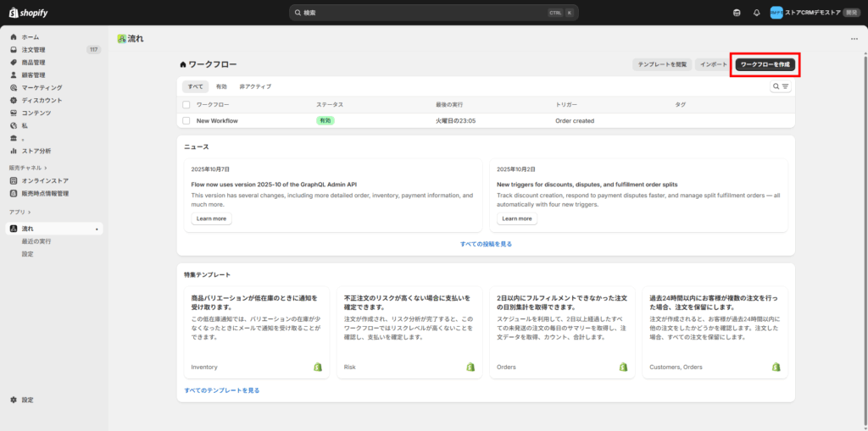Open 注文管理 in the sidebar

pyautogui.click(x=34, y=50)
